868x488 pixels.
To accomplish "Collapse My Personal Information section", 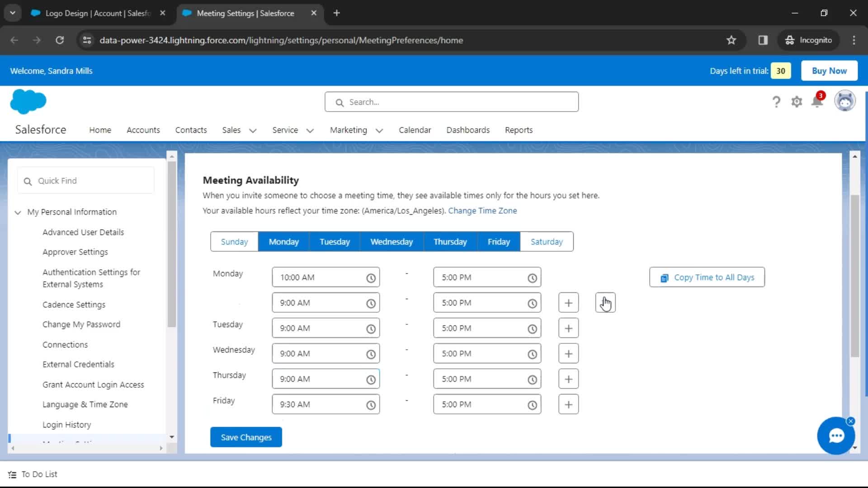I will [x=18, y=212].
